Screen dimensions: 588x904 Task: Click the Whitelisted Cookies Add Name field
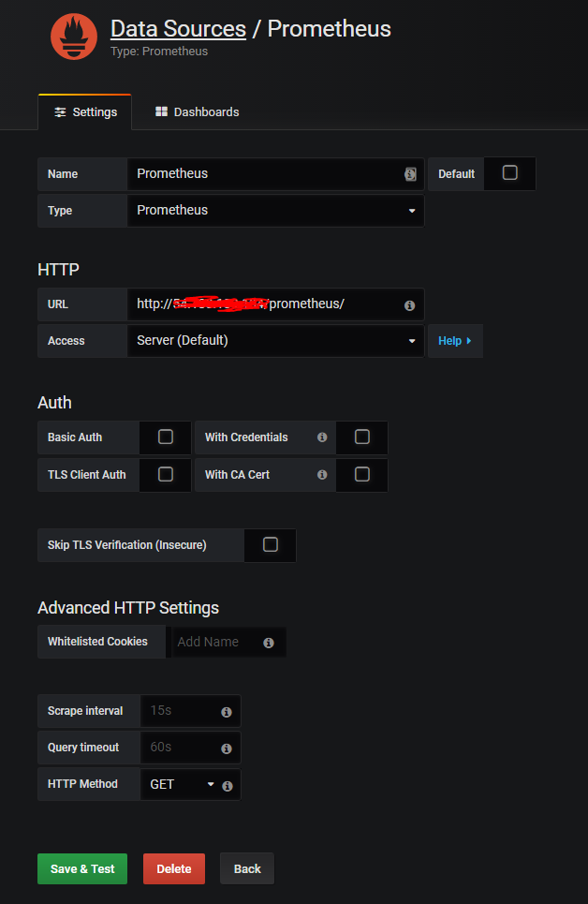tap(228, 642)
